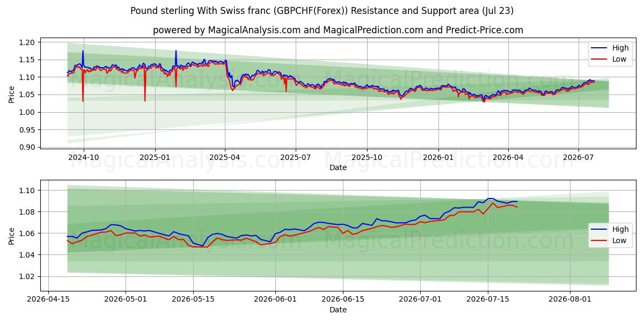Click the blue line sample in bottom legend

[x=599, y=230]
